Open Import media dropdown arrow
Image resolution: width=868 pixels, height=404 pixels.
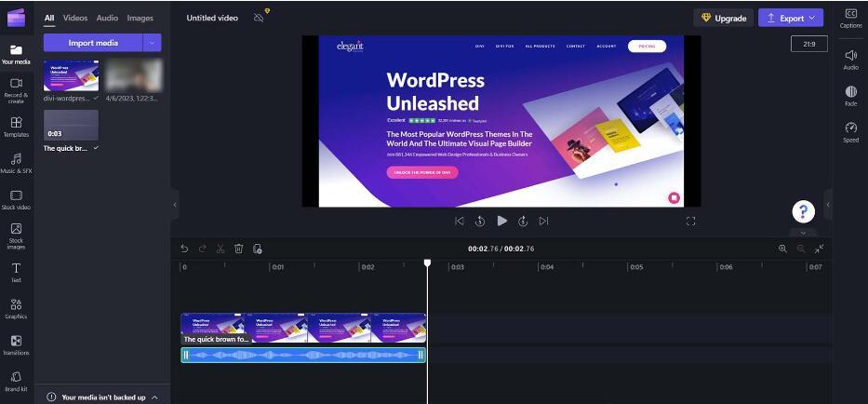[153, 43]
